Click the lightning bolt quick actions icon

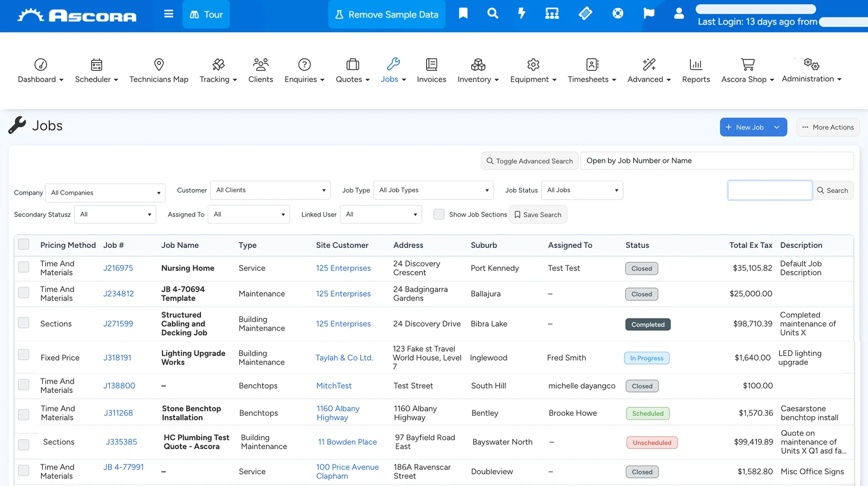[x=522, y=13]
